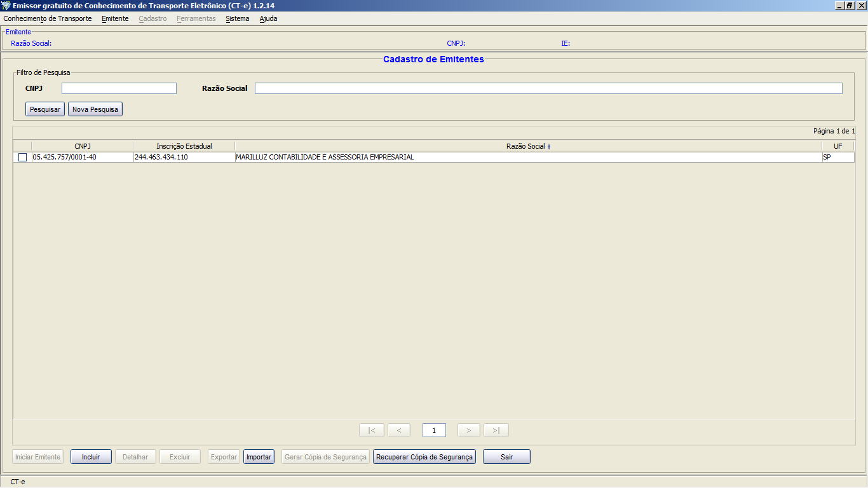Minimize the application window
The image size is (868, 488).
tap(839, 5)
